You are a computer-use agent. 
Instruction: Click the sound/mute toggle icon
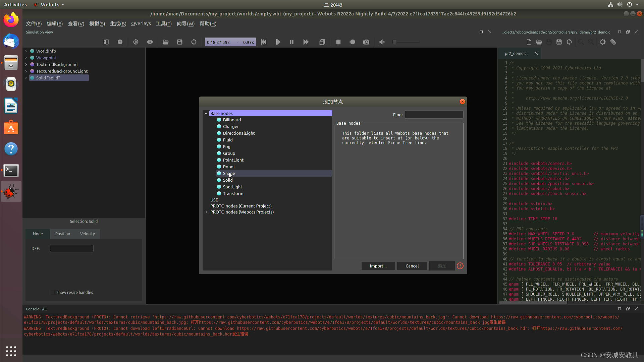click(381, 42)
